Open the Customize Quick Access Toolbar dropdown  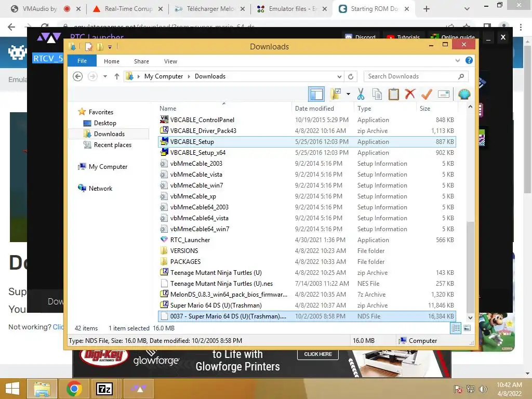(110, 47)
